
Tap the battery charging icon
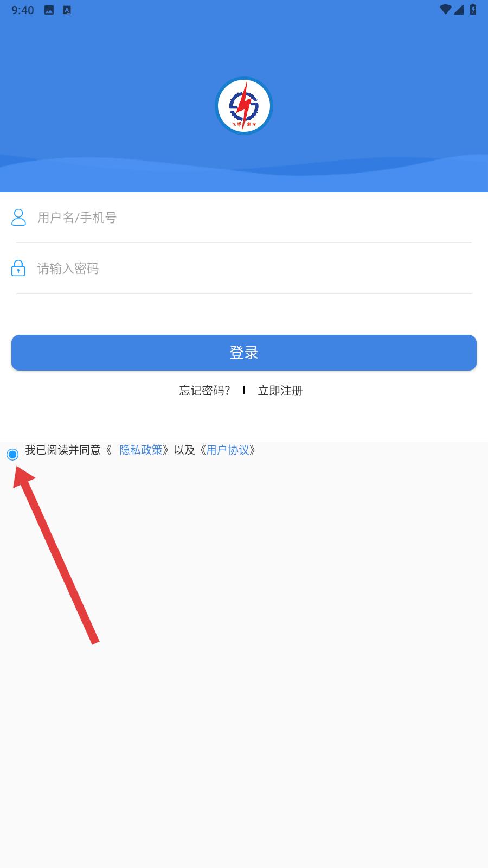473,10
